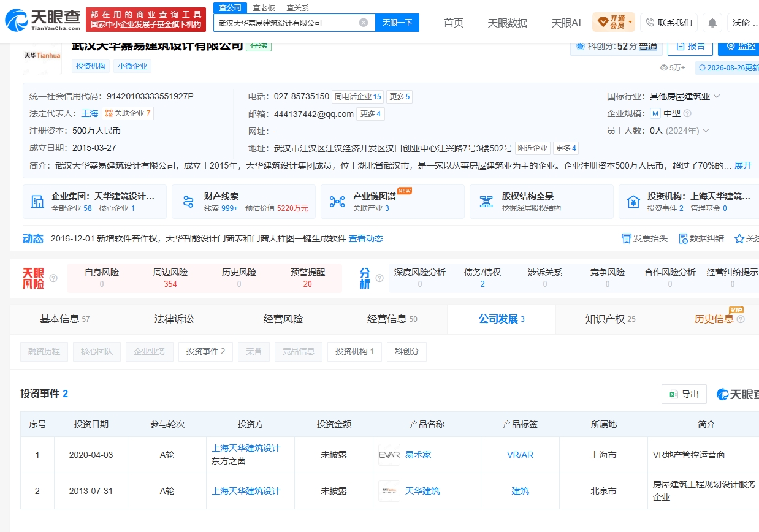
Task: Open the 知识产权 tab
Action: pyautogui.click(x=610, y=319)
